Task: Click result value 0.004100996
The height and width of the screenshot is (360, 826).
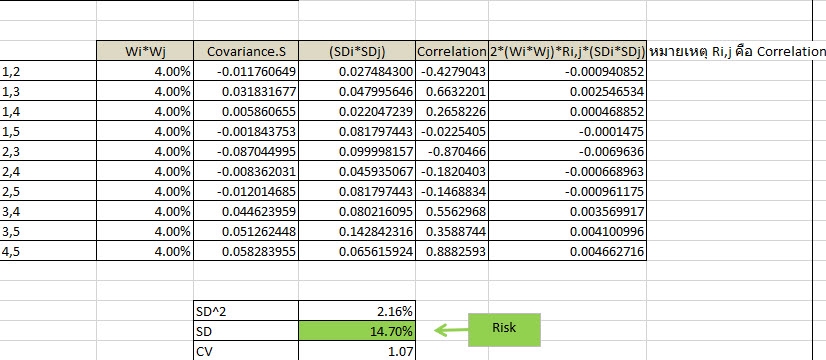Action: [x=567, y=231]
